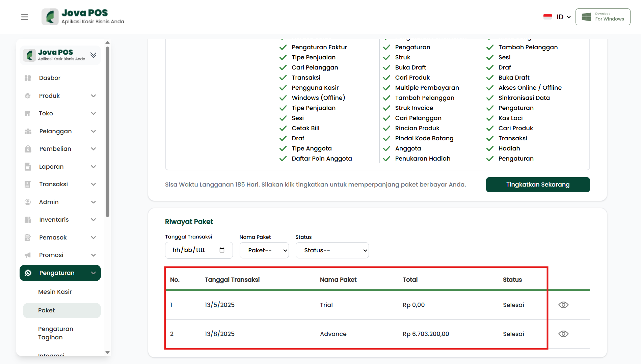641x364 pixels.
Task: Click the Pelanggan people icon
Action: click(28, 131)
